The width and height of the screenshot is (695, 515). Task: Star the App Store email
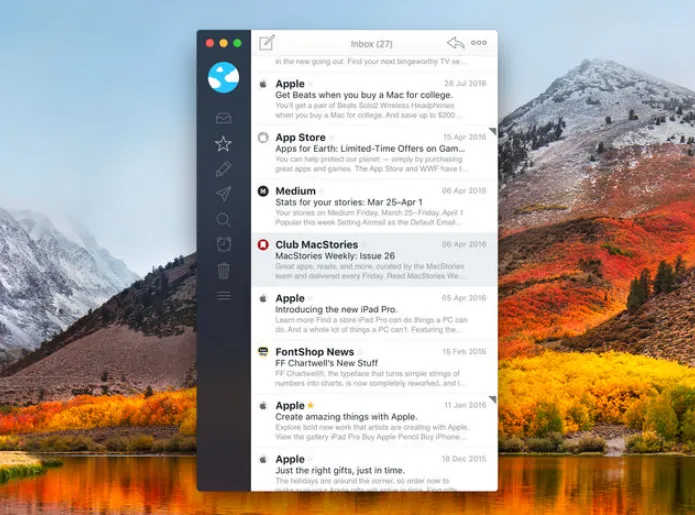(x=332, y=137)
